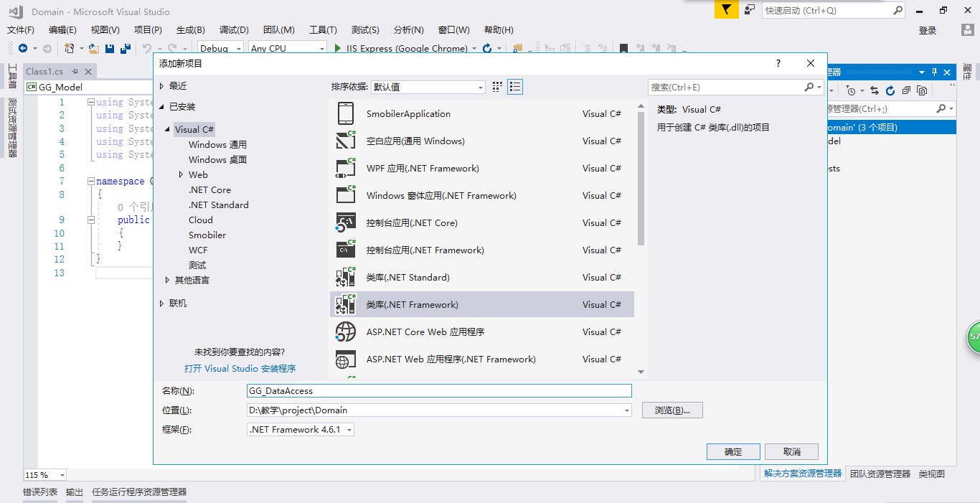The width and height of the screenshot is (980, 503).
Task: Open the 打开 Visual Studio 安装程序 link
Action: click(240, 368)
